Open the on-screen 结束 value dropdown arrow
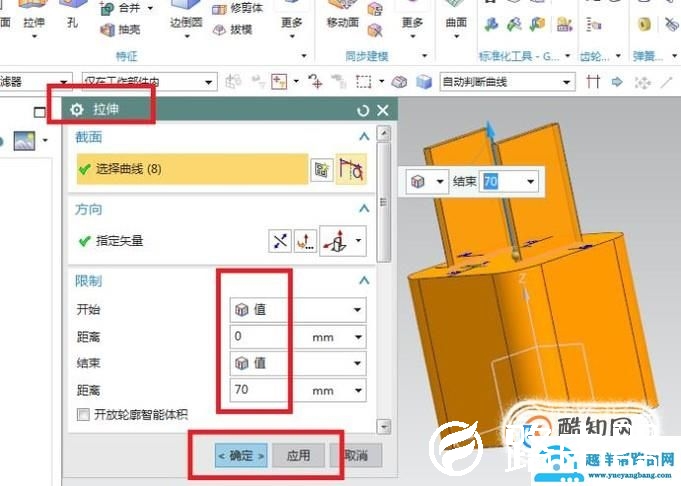The width and height of the screenshot is (681, 486). click(530, 181)
